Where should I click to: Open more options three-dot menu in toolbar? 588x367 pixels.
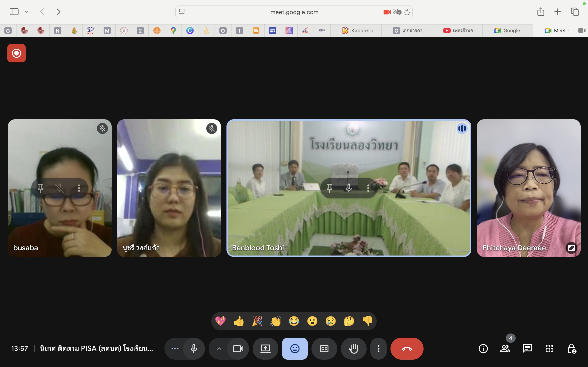378,349
